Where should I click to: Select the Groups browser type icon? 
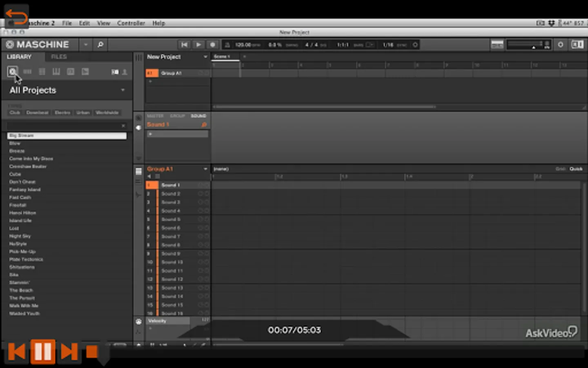[27, 72]
